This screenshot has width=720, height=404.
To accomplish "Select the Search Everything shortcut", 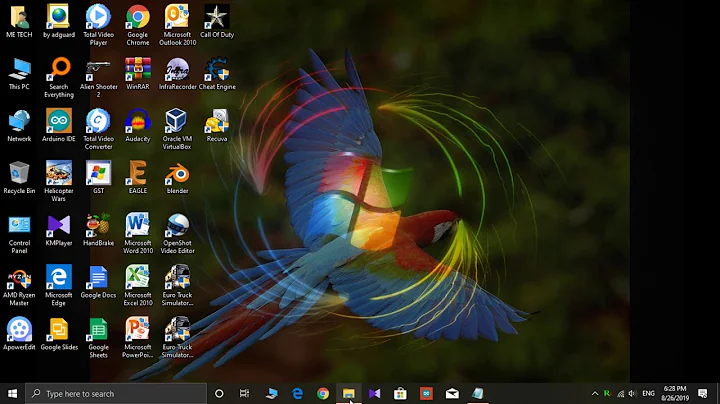I will tap(59, 78).
